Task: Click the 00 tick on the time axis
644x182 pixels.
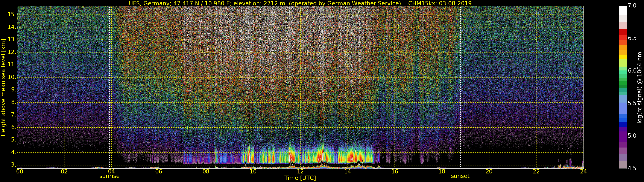Action: [20, 171]
